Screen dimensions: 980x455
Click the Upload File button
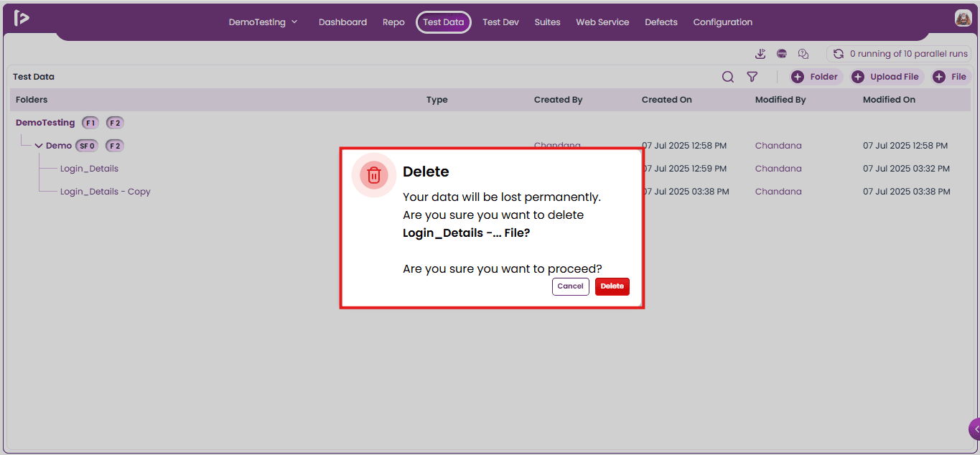[887, 77]
